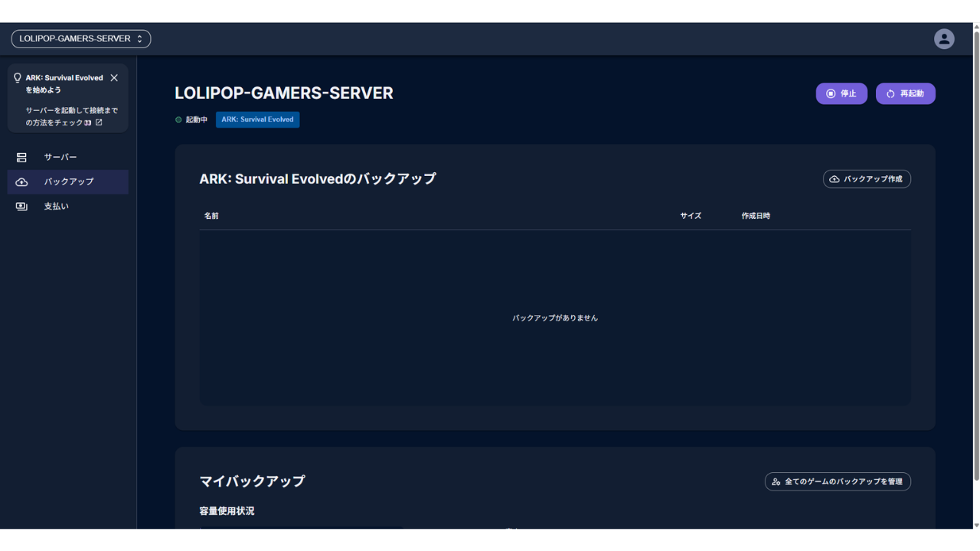The height and width of the screenshot is (551, 980).
Task: Click the バックアップがありません message
Action: pyautogui.click(x=555, y=318)
